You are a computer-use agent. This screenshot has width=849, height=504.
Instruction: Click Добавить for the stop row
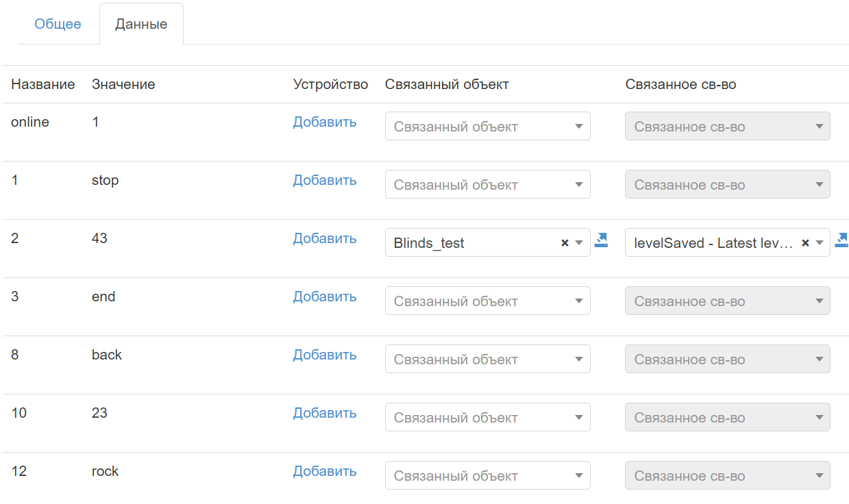pyautogui.click(x=325, y=180)
